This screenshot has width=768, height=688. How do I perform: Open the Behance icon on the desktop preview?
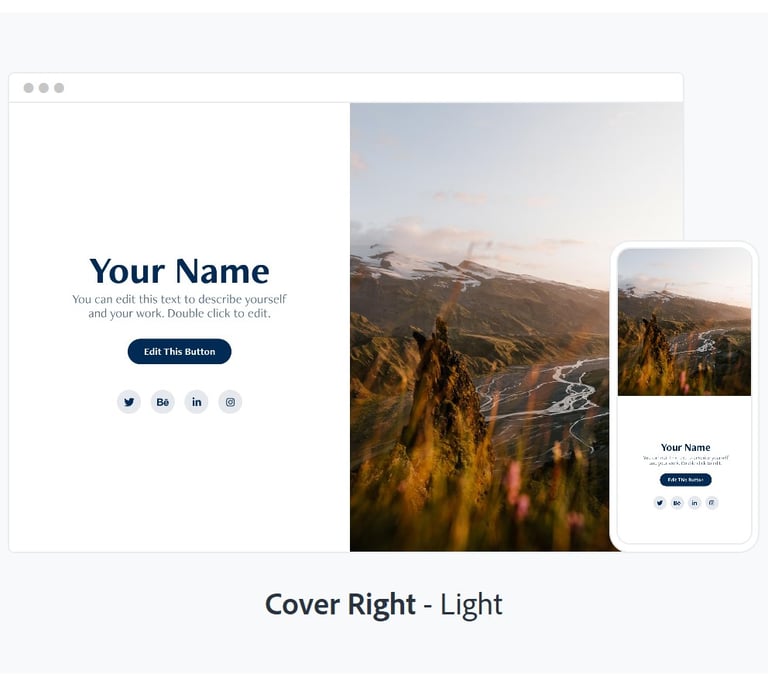(163, 402)
